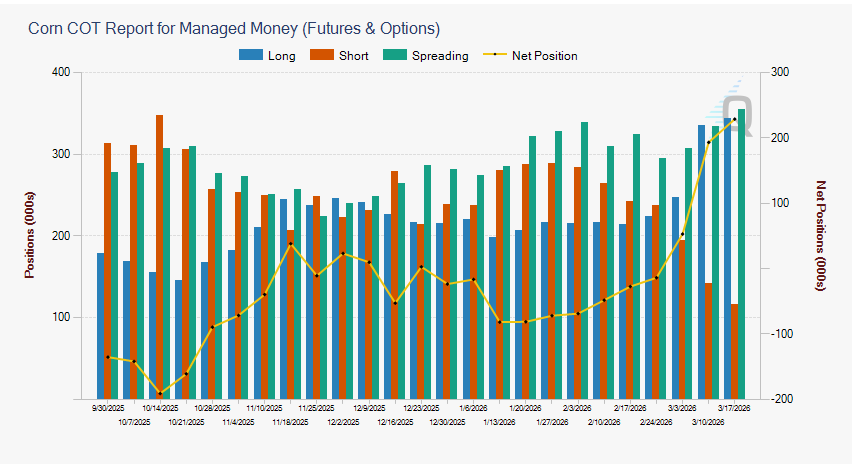Click the 2/3/2026 date axis label
Screen dimensions: 856x466
[578, 408]
